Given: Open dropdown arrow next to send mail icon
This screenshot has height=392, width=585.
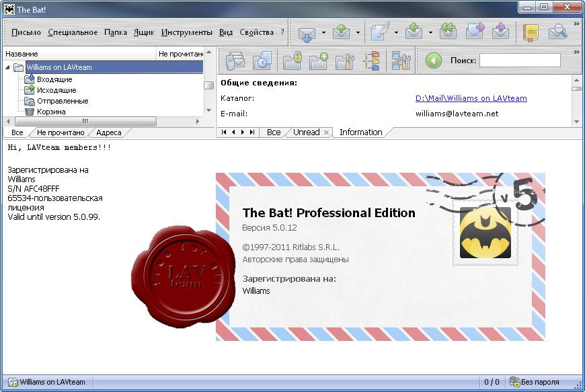Looking at the screenshot, I should point(358,32).
